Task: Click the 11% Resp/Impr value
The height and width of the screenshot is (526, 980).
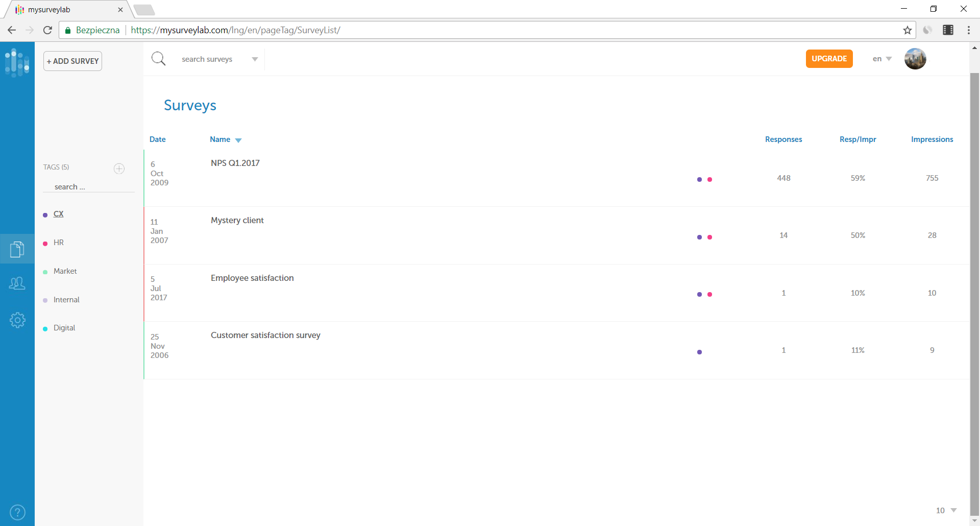Action: 858,350
